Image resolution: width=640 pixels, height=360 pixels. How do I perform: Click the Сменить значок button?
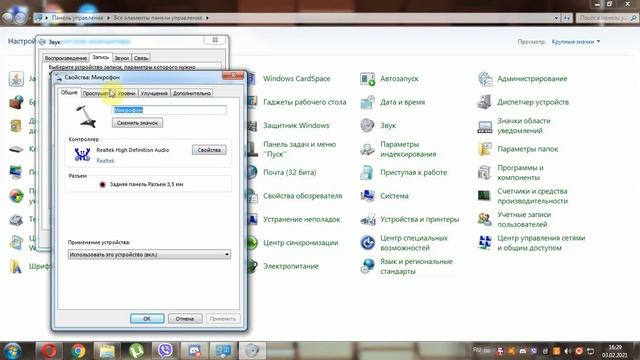137,123
